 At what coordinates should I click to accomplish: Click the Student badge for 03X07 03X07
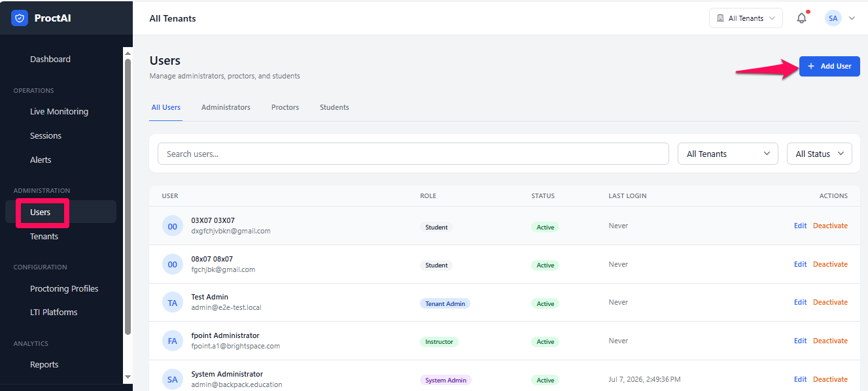[436, 227]
